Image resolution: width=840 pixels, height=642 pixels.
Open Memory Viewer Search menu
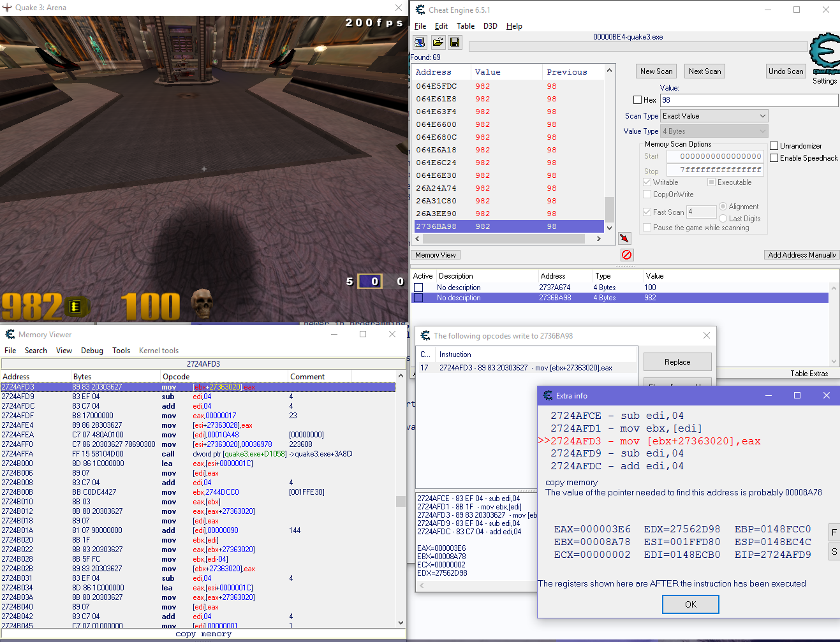tap(36, 351)
